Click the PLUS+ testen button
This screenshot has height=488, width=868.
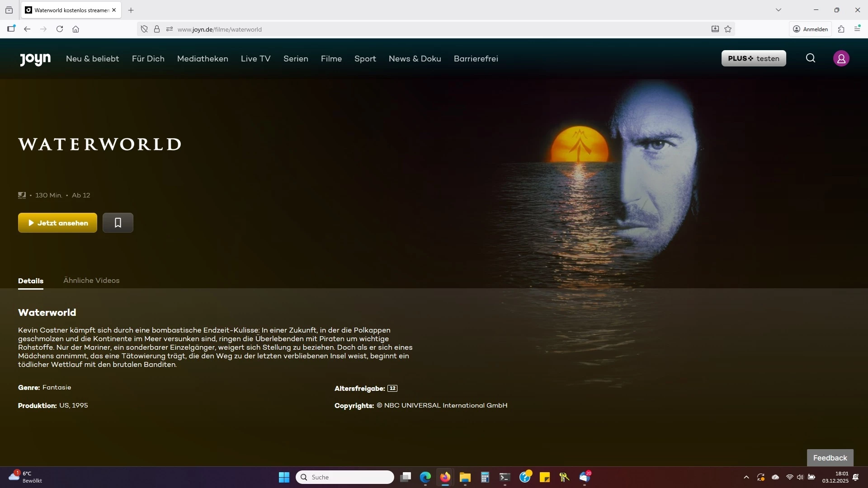(x=753, y=58)
